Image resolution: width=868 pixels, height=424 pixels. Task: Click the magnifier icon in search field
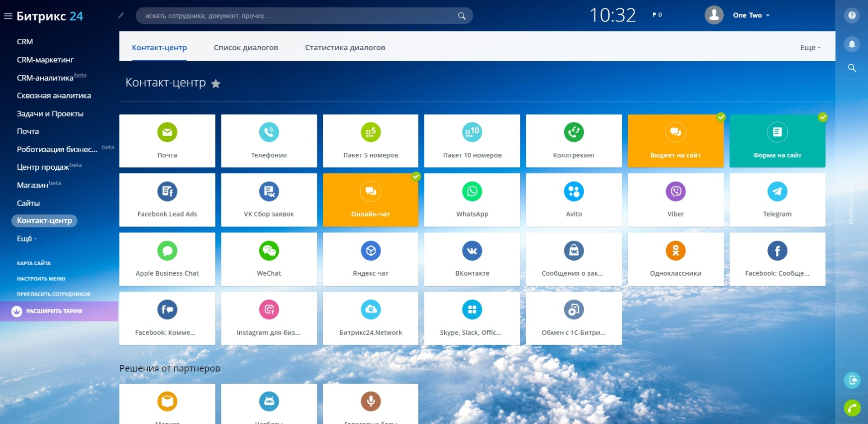(x=462, y=16)
